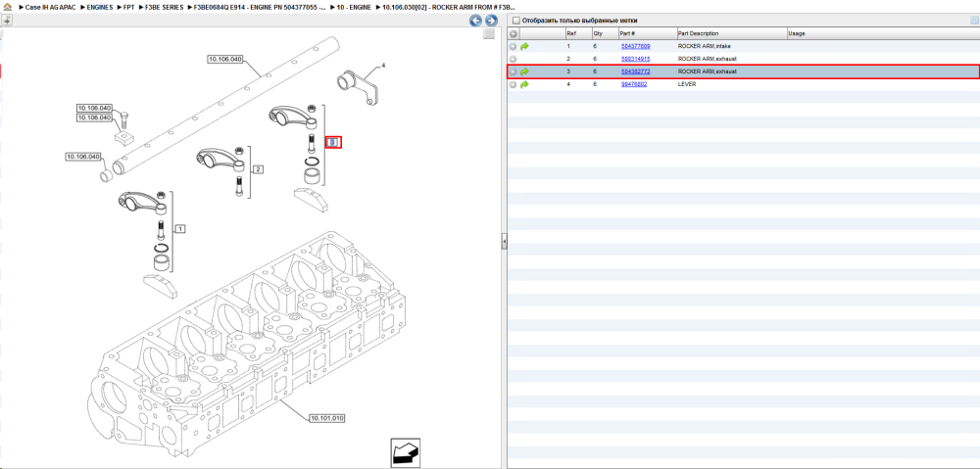
Task: Sort by the Ref column header
Action: point(577,33)
